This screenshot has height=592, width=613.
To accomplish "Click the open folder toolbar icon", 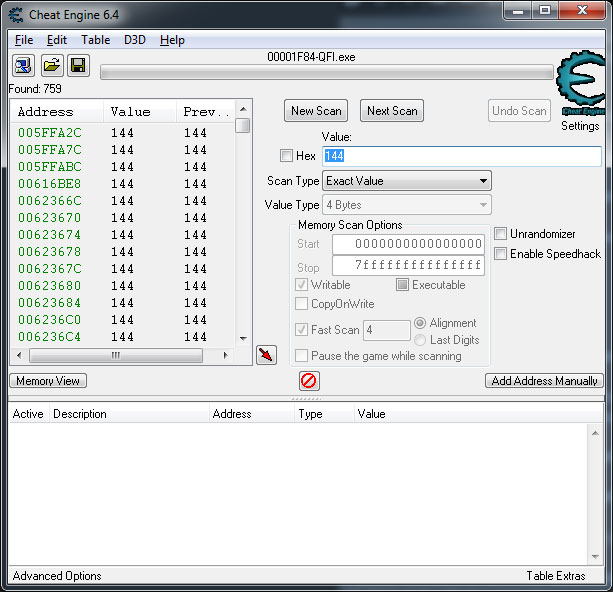I will (x=52, y=65).
